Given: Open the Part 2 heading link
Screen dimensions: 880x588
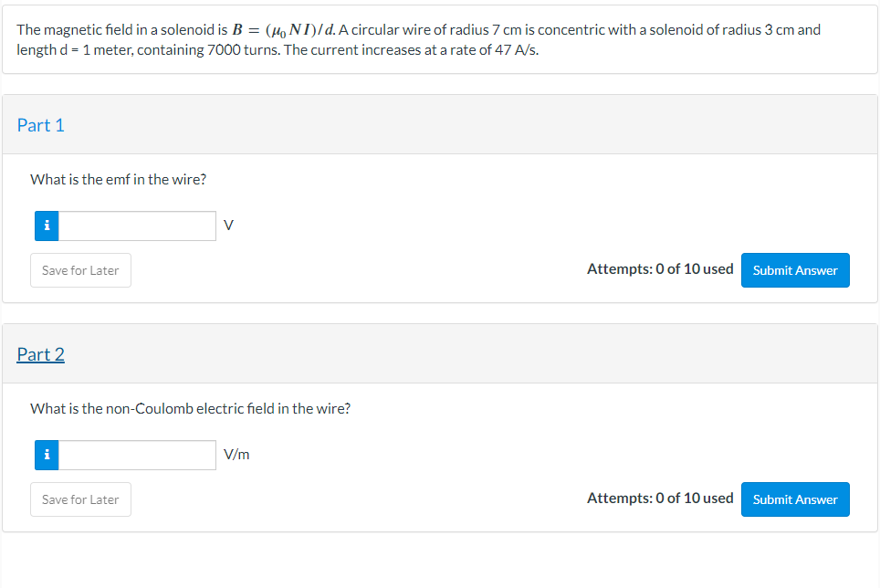Looking at the screenshot, I should coord(41,354).
